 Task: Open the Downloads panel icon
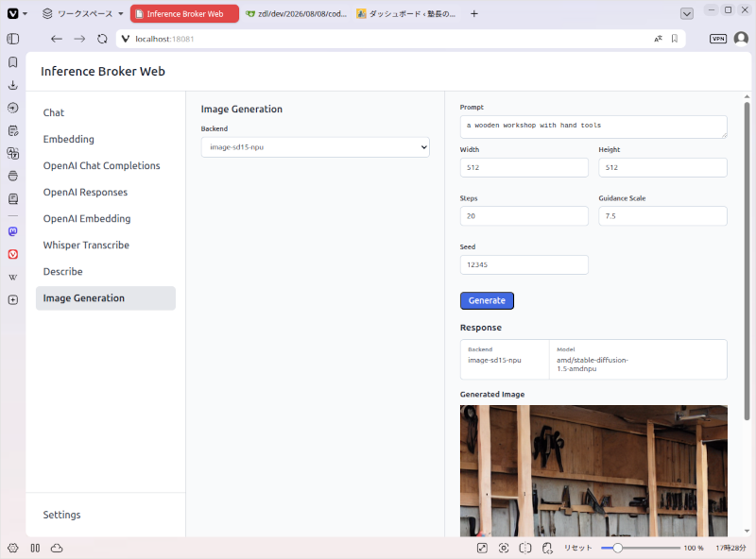click(13, 85)
